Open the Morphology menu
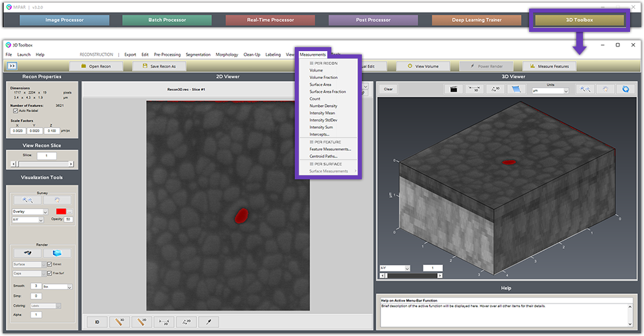Viewport: 644px width, 336px height. click(226, 54)
